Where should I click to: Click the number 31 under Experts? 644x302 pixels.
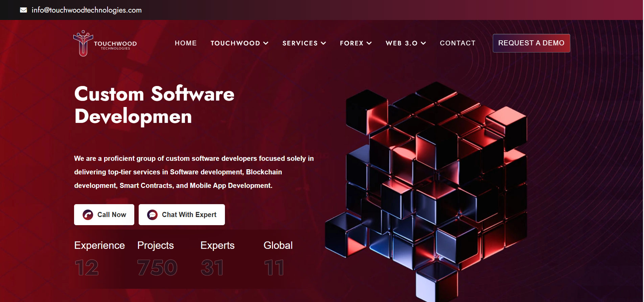tap(212, 267)
